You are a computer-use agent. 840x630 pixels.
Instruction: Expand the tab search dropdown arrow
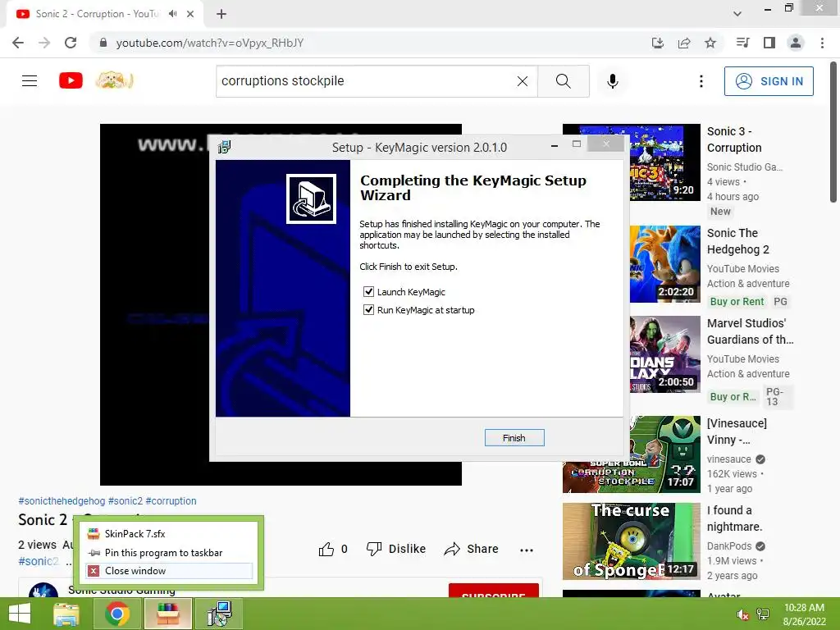(737, 14)
